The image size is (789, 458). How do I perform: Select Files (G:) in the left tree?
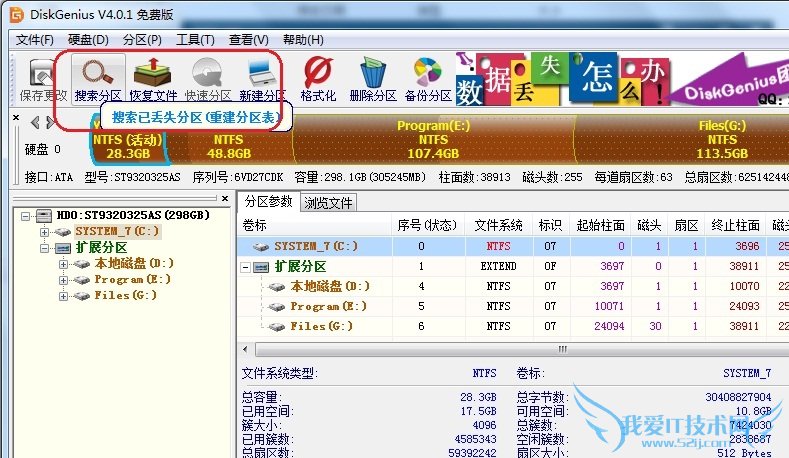tap(125, 295)
